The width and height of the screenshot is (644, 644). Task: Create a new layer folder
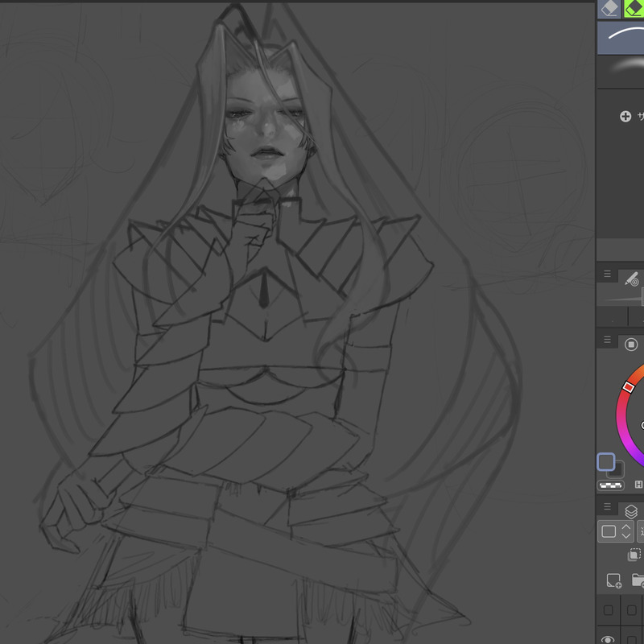click(638, 580)
